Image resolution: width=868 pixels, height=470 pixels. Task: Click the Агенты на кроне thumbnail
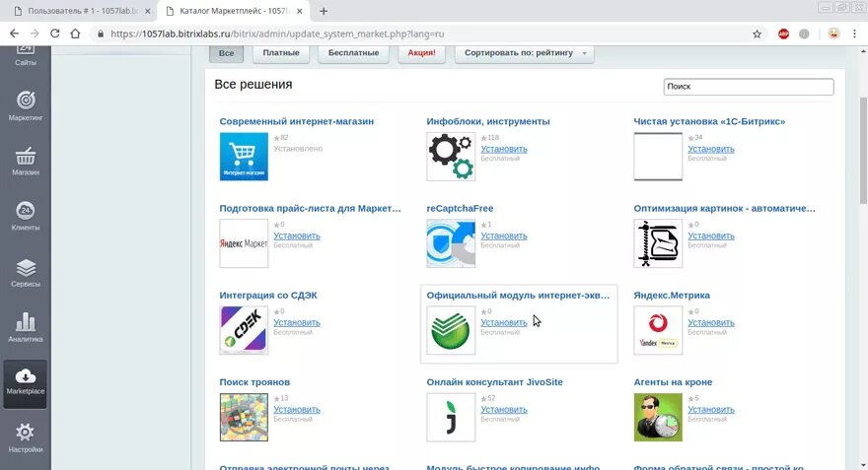tap(658, 417)
